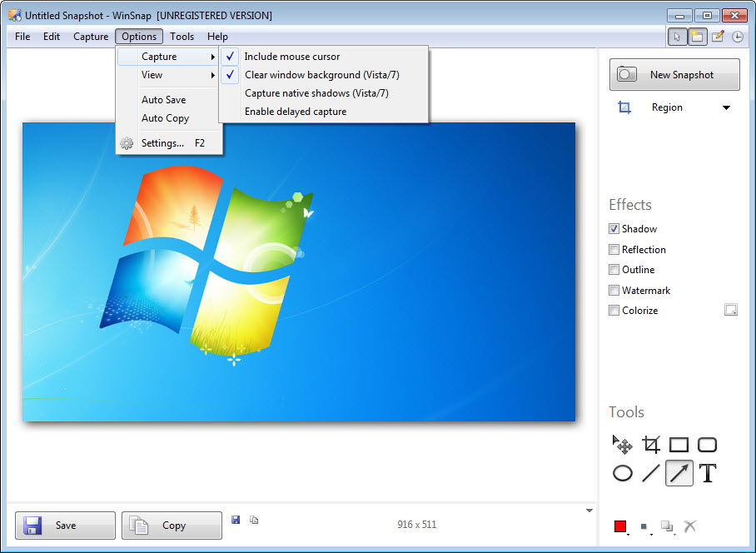The height and width of the screenshot is (553, 756).
Task: Minimize the WinSnap window
Action: tap(680, 16)
